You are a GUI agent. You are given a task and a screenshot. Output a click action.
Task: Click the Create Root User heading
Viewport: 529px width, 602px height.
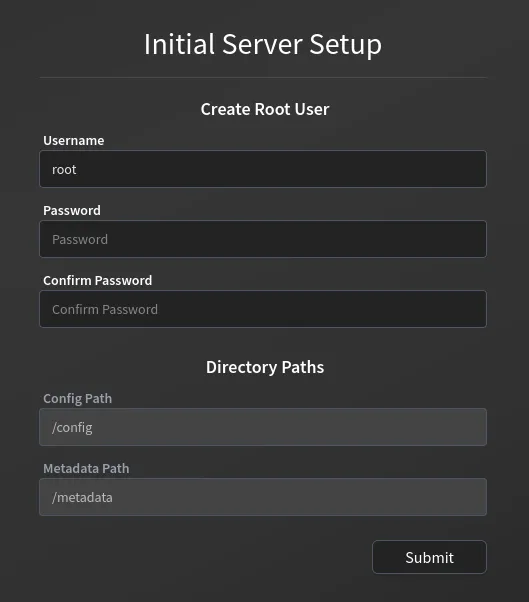coord(265,109)
